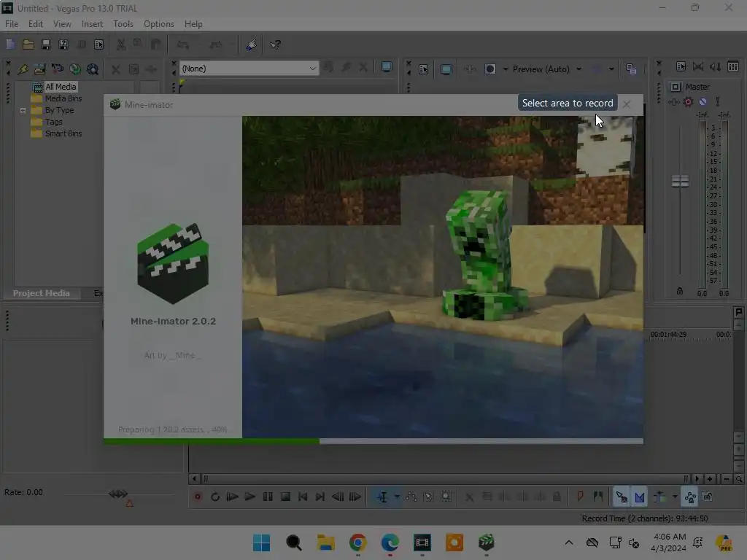Viewport: 747px width, 560px height.
Task: Click the Save As floppy with question mark icon
Action: pyautogui.click(x=63, y=44)
